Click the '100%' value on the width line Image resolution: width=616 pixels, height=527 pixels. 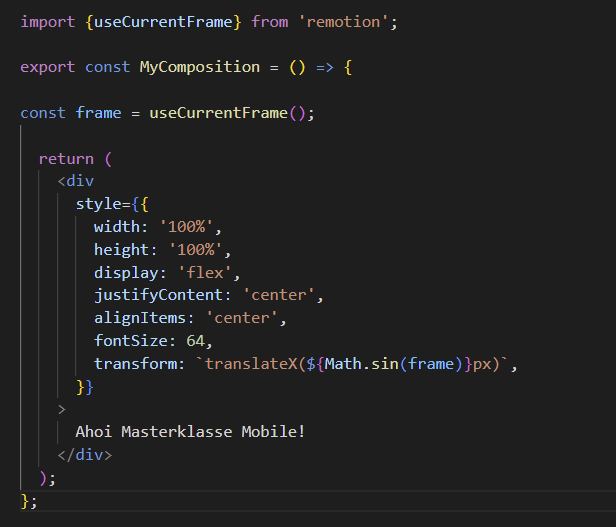coord(186,227)
